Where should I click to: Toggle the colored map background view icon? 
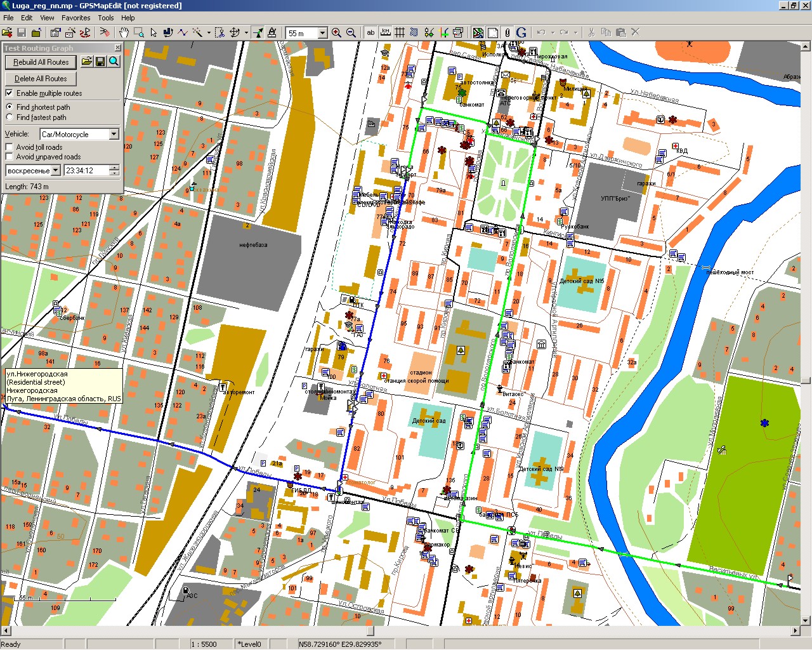[478, 32]
